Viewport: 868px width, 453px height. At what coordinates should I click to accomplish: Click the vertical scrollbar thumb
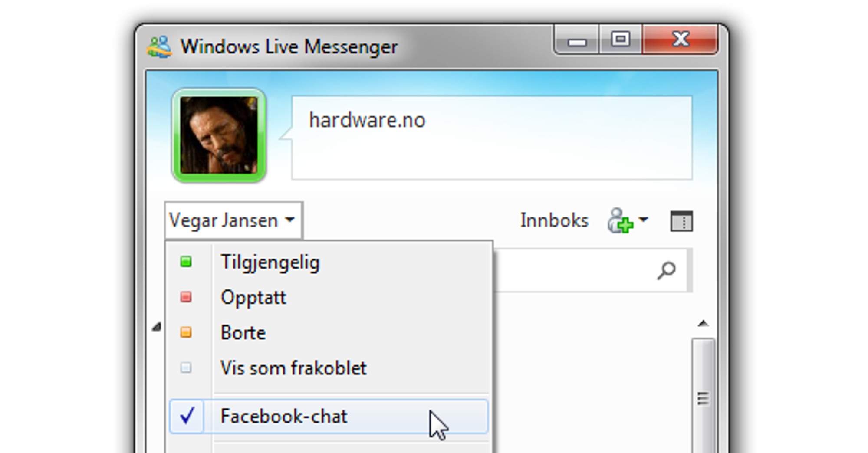click(703, 397)
